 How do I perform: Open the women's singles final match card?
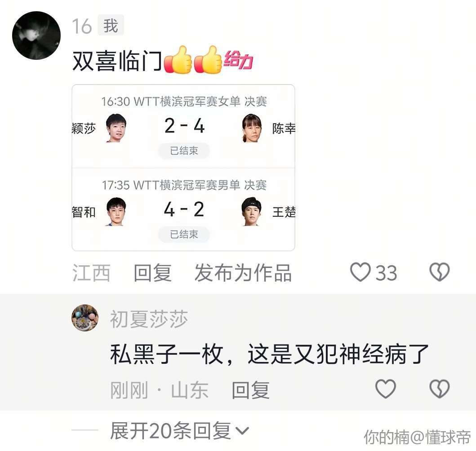(183, 126)
